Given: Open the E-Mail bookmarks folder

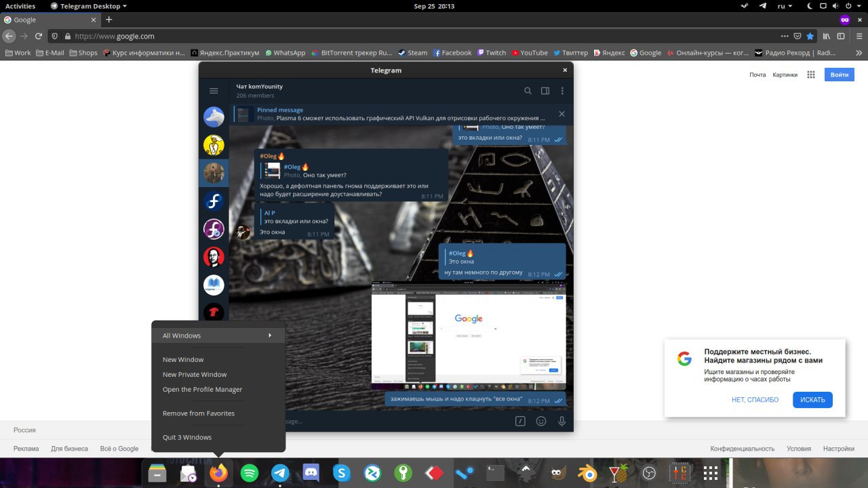Looking at the screenshot, I should tap(50, 53).
